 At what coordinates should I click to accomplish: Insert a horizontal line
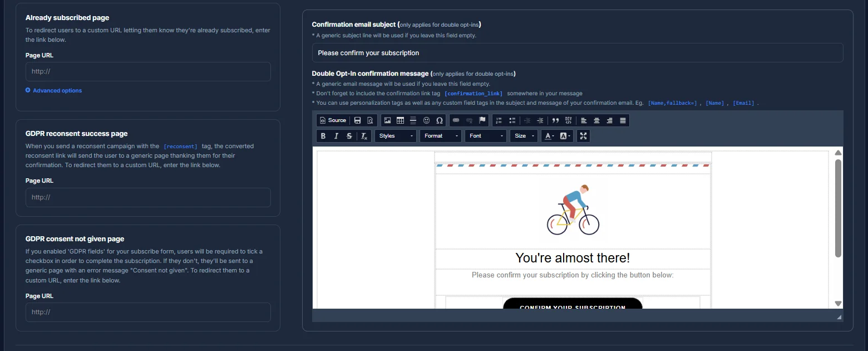[x=413, y=120]
